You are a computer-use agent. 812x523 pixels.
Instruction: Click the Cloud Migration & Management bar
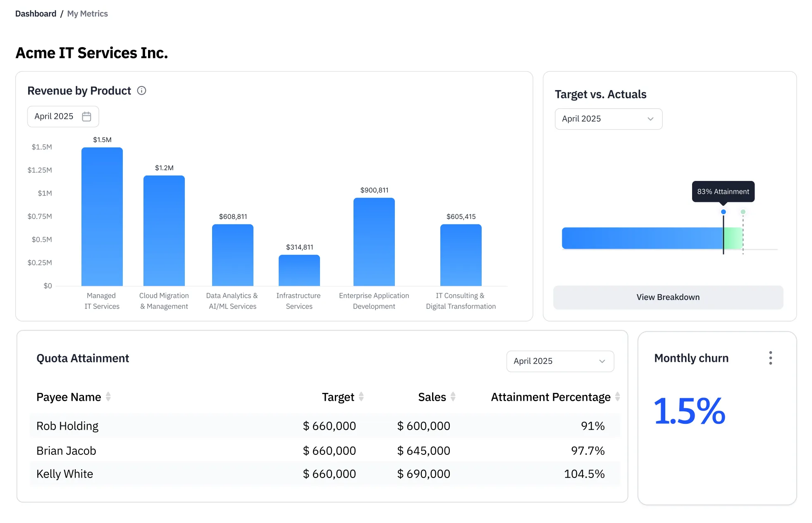click(164, 231)
